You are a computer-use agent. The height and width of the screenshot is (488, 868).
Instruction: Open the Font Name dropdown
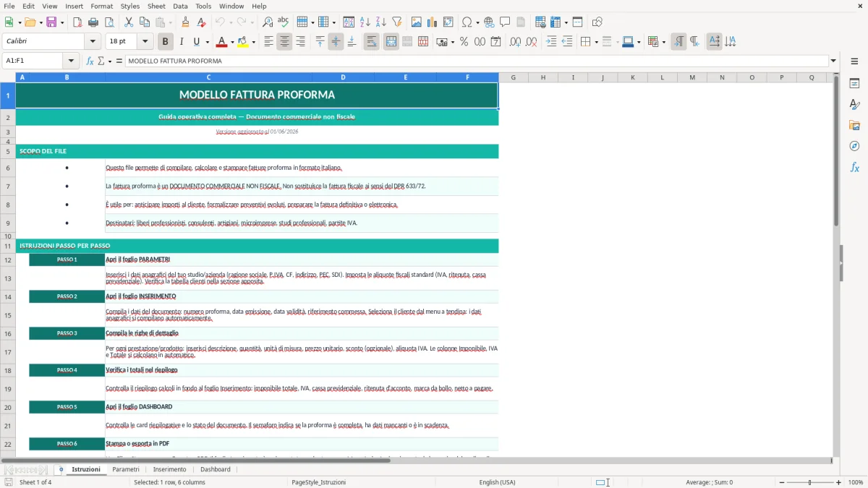pos(92,42)
